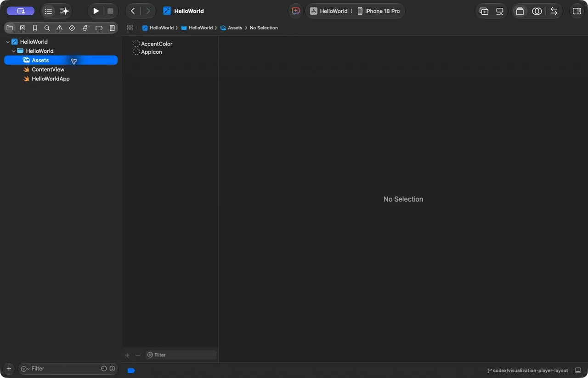Open the Assets breadcrumb menu
Viewport: 588px width, 378px height.
click(x=231, y=28)
